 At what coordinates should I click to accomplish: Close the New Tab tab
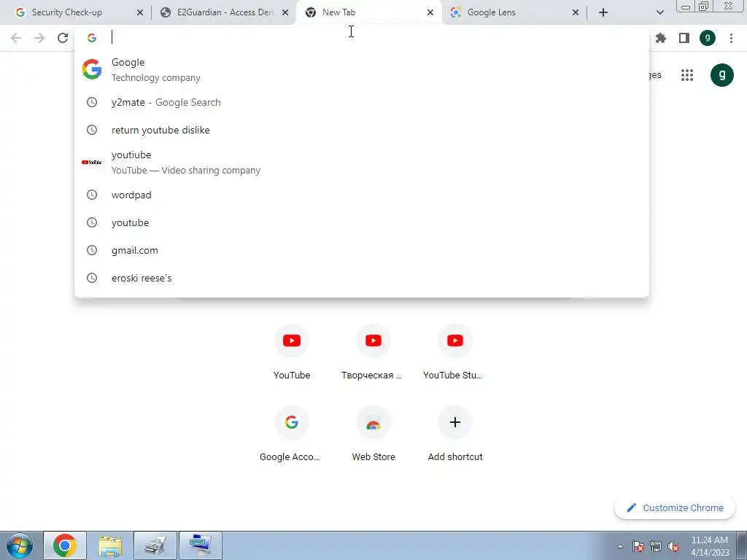(x=430, y=12)
